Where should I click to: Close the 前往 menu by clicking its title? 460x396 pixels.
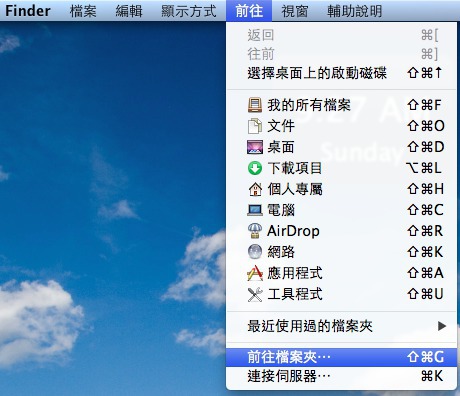pos(249,11)
